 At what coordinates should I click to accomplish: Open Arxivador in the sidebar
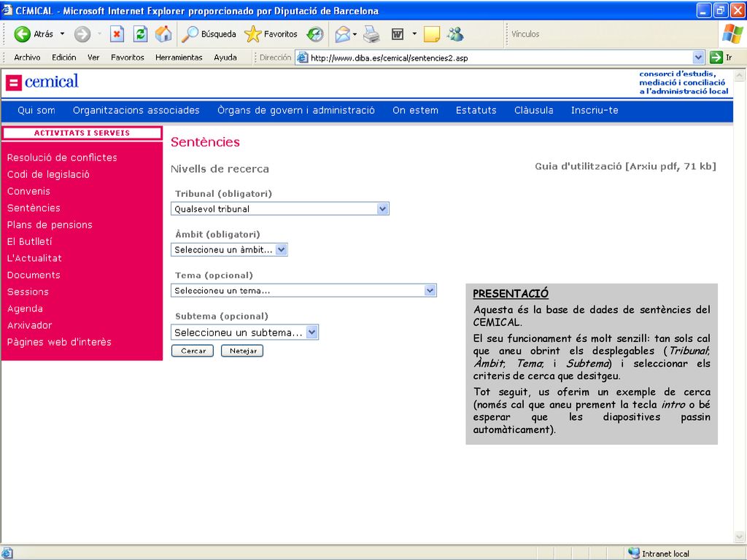click(x=29, y=325)
